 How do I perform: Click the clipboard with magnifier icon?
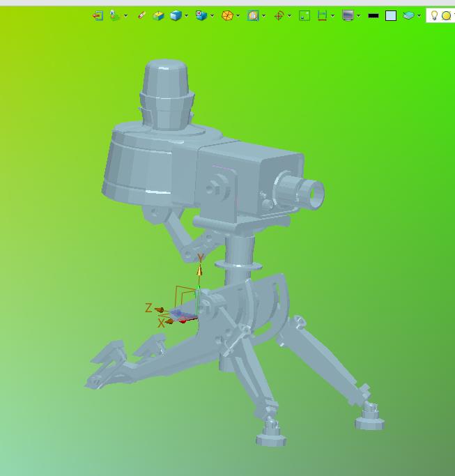[x=253, y=15]
